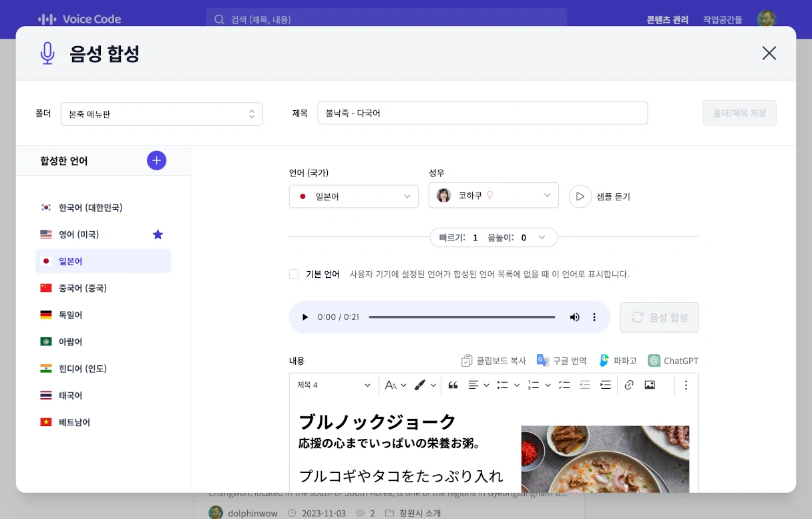
Task: Expand the 언어 (국가) dropdown set to 일본어
Action: click(x=354, y=196)
